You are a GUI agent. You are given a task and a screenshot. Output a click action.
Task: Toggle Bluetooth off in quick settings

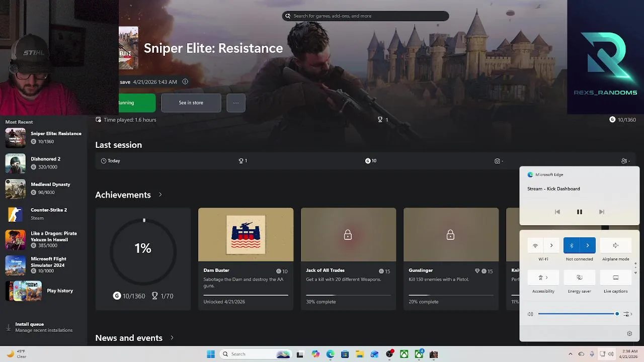tap(572, 245)
